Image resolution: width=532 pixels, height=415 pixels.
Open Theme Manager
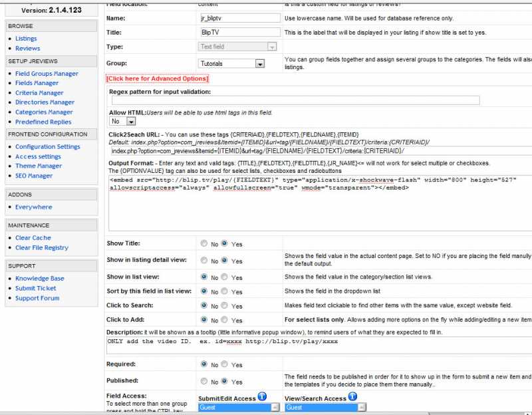pyautogui.click(x=39, y=166)
